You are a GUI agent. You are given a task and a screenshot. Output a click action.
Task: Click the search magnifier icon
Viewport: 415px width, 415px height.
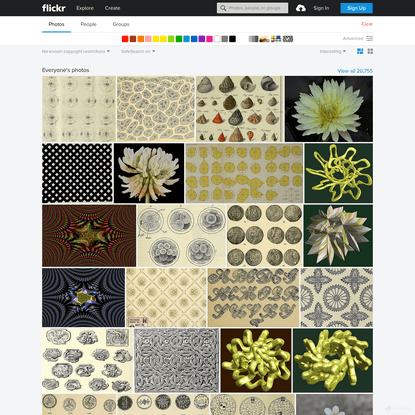pos(223,8)
